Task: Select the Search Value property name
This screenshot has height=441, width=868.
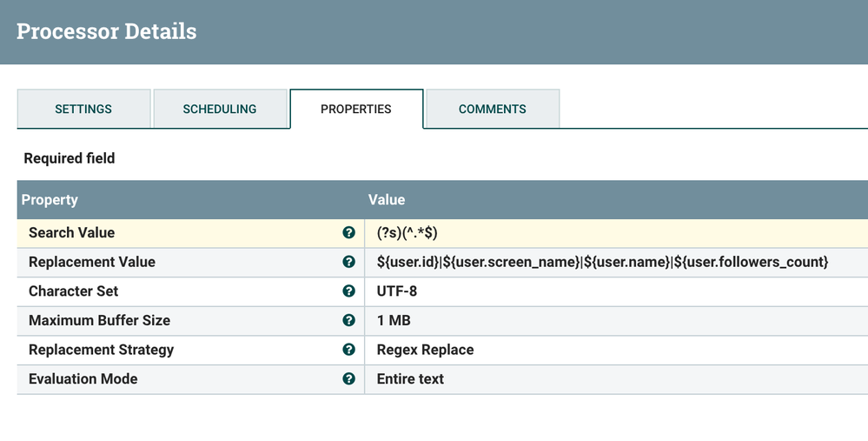Action: [x=71, y=233]
